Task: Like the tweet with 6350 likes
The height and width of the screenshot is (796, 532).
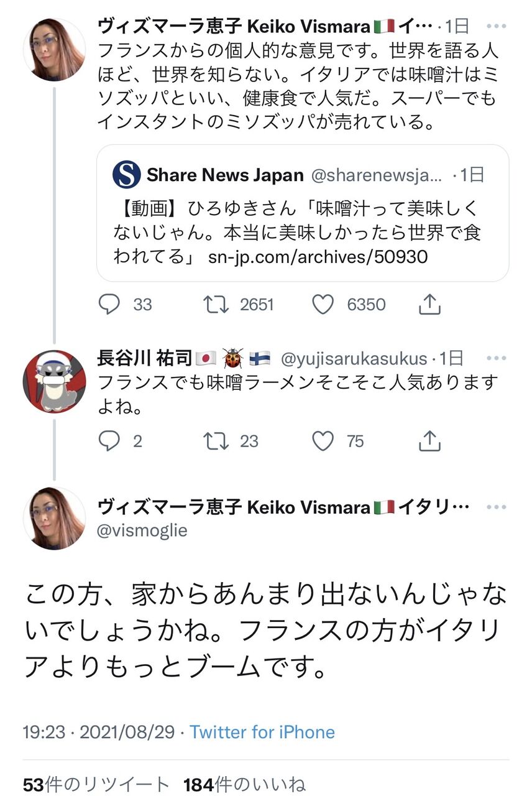Action: tap(323, 304)
